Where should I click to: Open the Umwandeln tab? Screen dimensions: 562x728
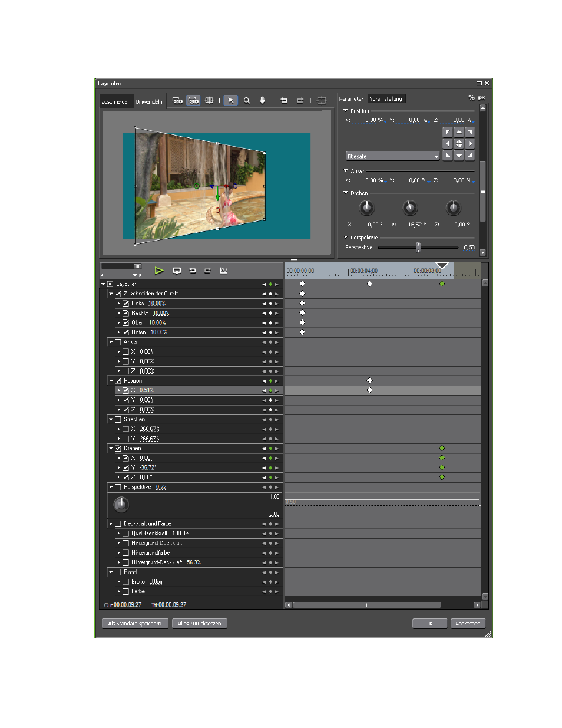point(149,101)
